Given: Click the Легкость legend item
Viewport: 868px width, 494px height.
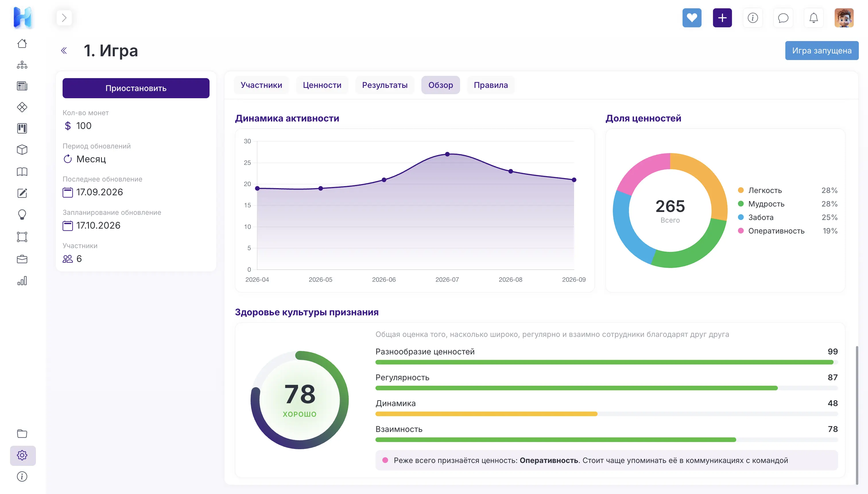Looking at the screenshot, I should tap(787, 190).
